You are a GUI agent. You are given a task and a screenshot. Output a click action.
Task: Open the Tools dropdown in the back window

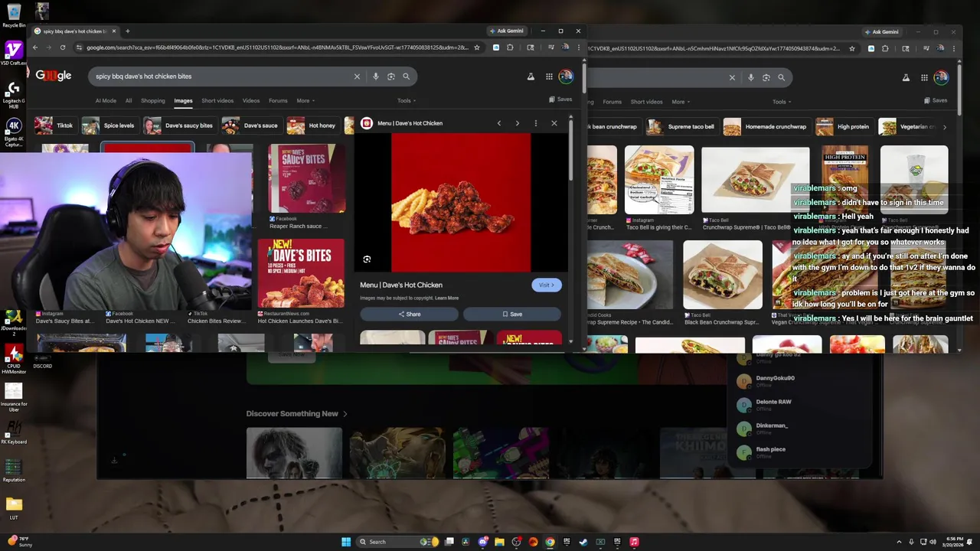tap(782, 102)
